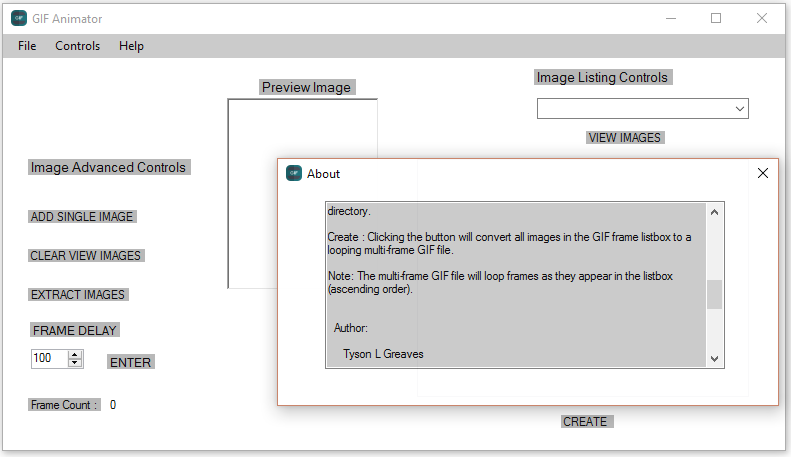Click the About dialog's app icon
Screen dimensions: 791x457
(294, 173)
